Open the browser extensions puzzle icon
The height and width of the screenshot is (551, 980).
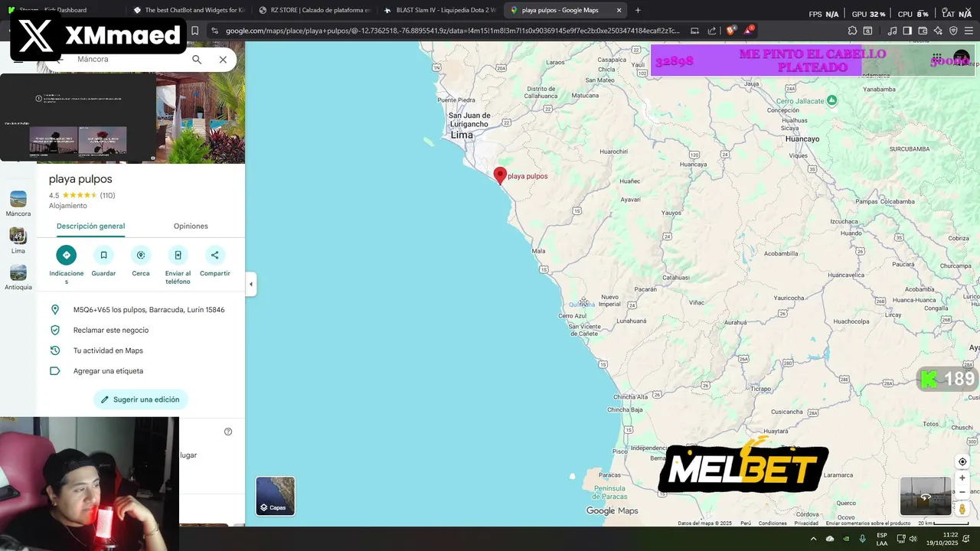(x=852, y=31)
